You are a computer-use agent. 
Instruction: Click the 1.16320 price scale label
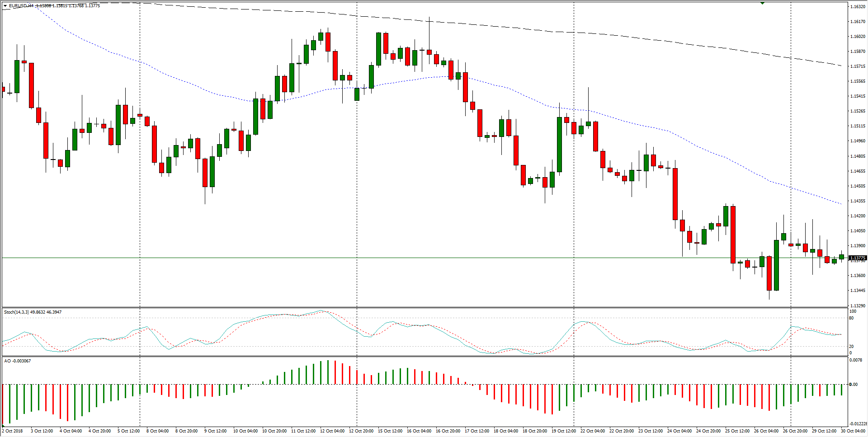[858, 7]
